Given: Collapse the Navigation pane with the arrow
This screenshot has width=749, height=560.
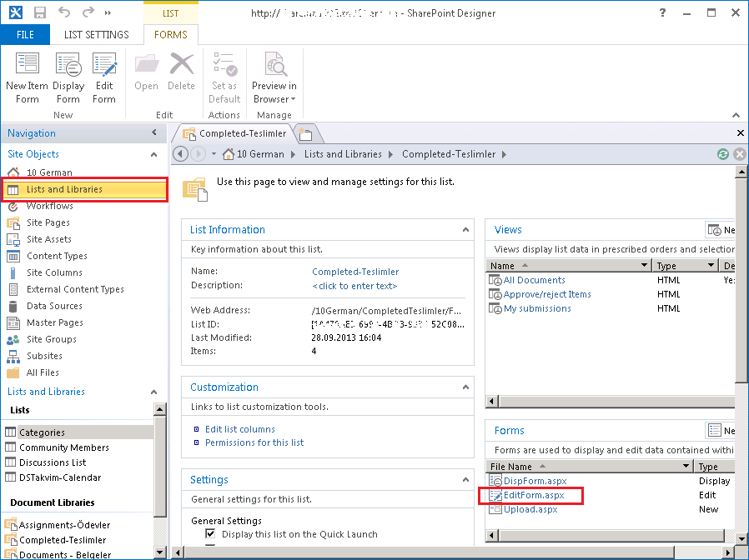Looking at the screenshot, I should (153, 132).
